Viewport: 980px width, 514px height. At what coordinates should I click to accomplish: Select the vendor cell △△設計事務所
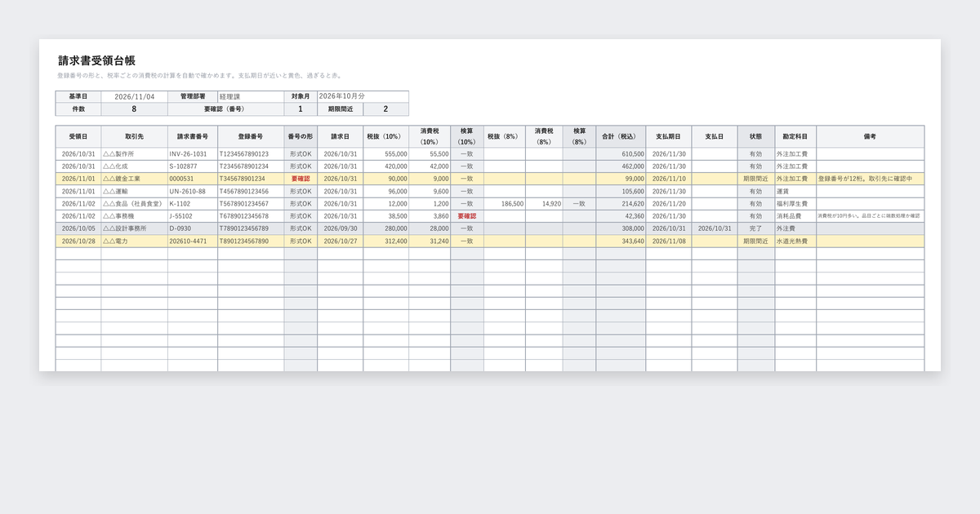(135, 228)
